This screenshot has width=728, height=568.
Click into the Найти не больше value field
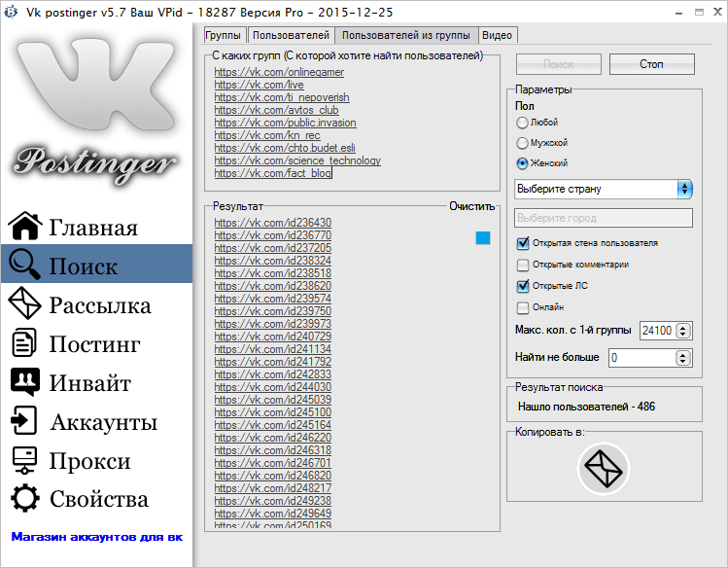pyautogui.click(x=642, y=358)
